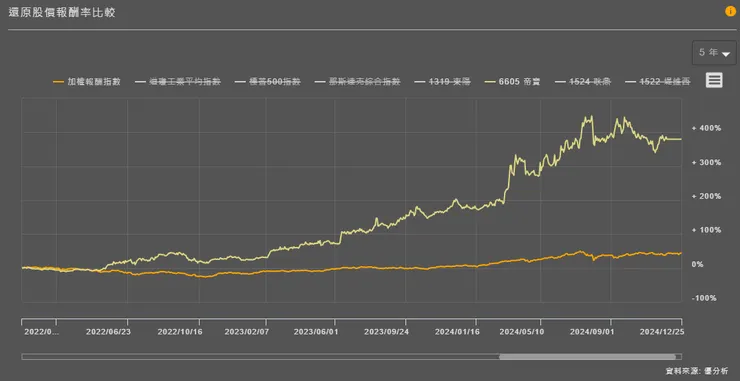Toggle 標普500指數 legend series
The image size is (740, 381).
268,82
